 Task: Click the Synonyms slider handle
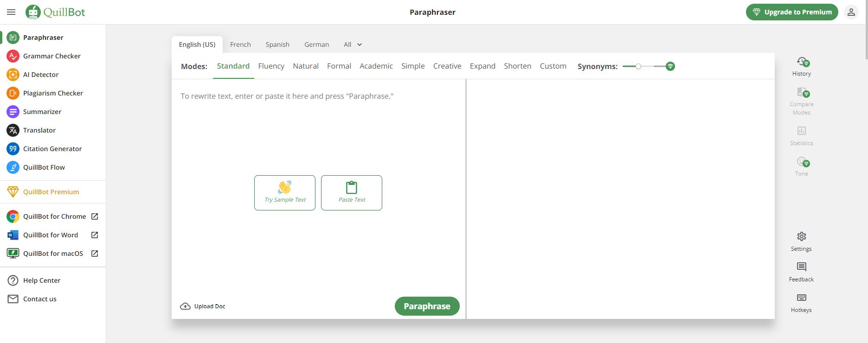[x=638, y=66]
